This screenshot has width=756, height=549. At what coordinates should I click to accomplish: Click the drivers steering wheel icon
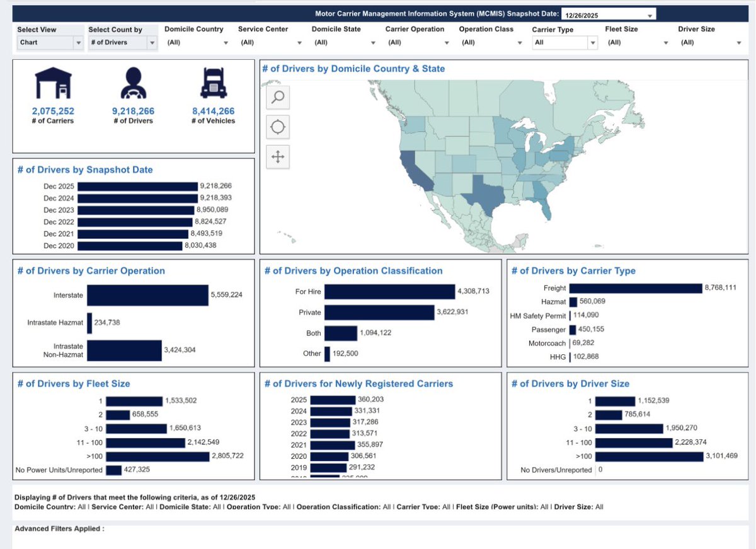tap(132, 83)
